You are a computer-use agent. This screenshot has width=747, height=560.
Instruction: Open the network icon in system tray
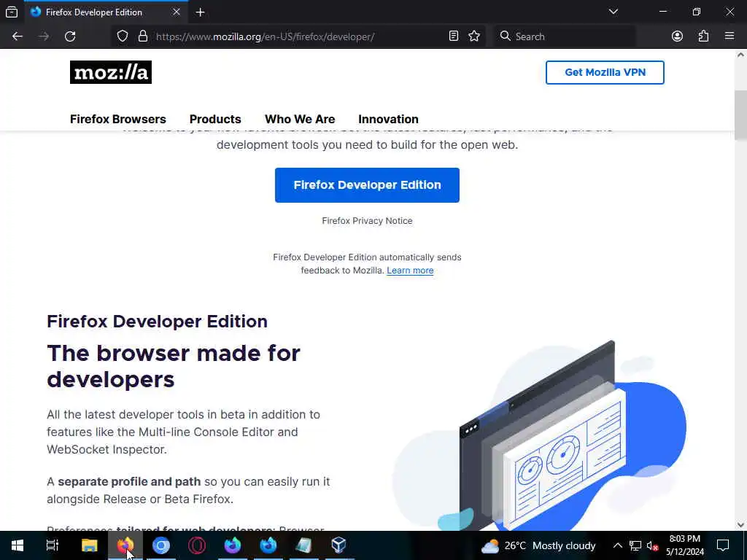635,545
